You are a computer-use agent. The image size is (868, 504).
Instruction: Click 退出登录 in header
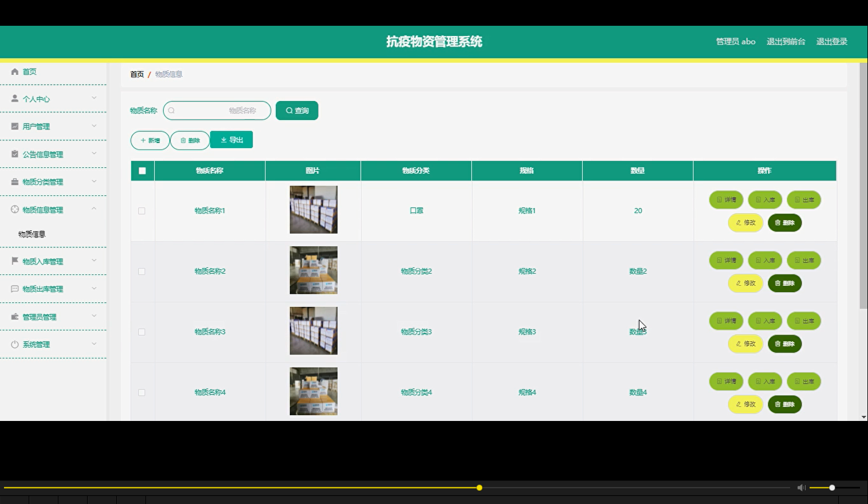(831, 42)
